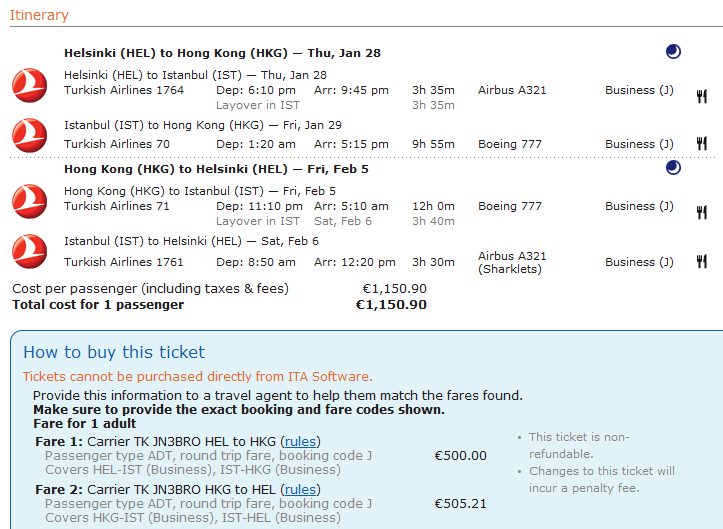Click overnight moon icon for Hong Kong to Helsinki

coord(673,168)
